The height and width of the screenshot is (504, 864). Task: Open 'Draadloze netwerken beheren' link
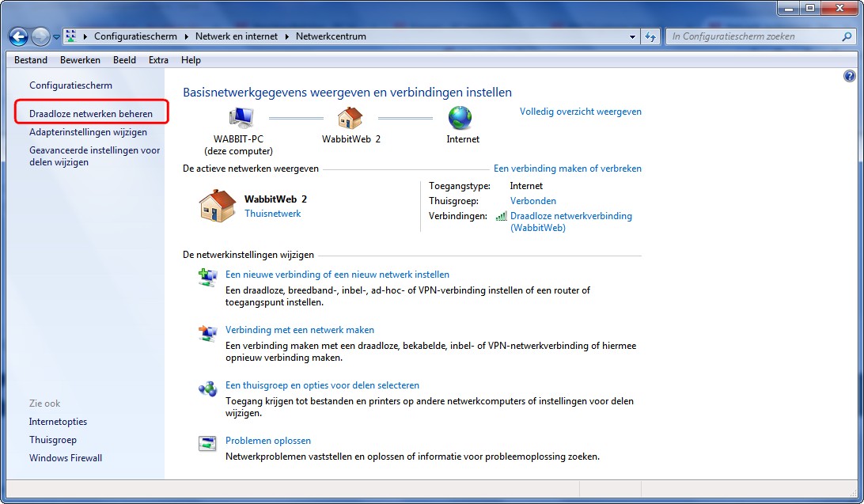(91, 113)
